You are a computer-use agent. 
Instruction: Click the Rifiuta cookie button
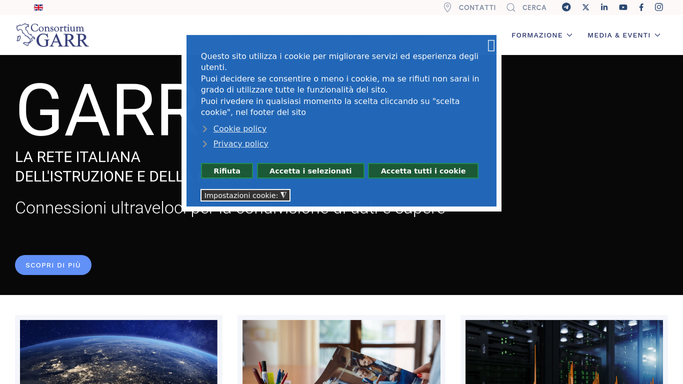227,171
